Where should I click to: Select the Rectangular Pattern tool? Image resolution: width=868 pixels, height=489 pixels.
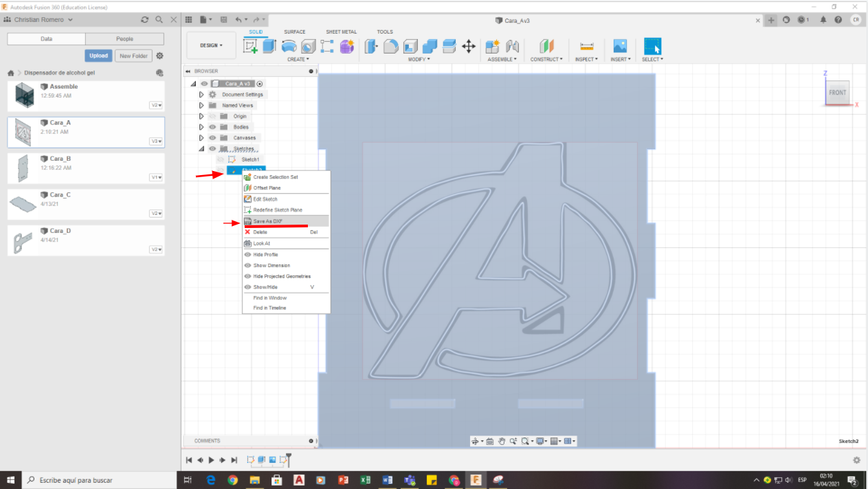coord(327,46)
